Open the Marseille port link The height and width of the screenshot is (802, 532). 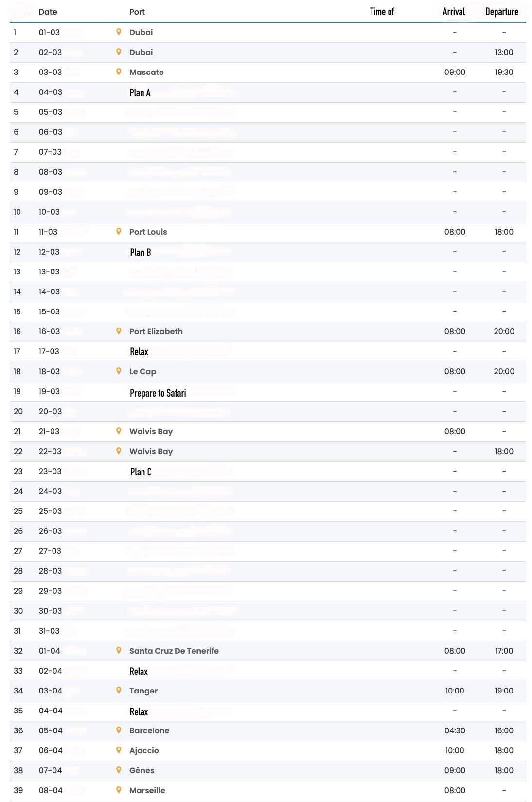point(147,790)
